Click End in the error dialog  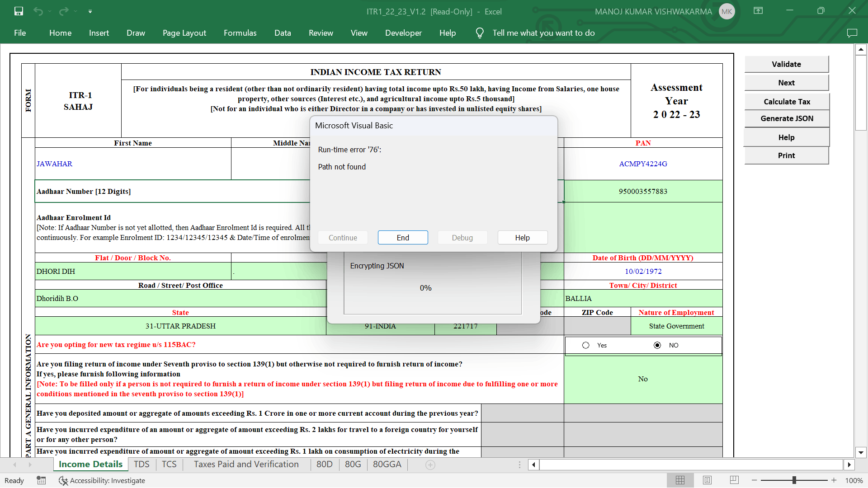[x=402, y=238]
